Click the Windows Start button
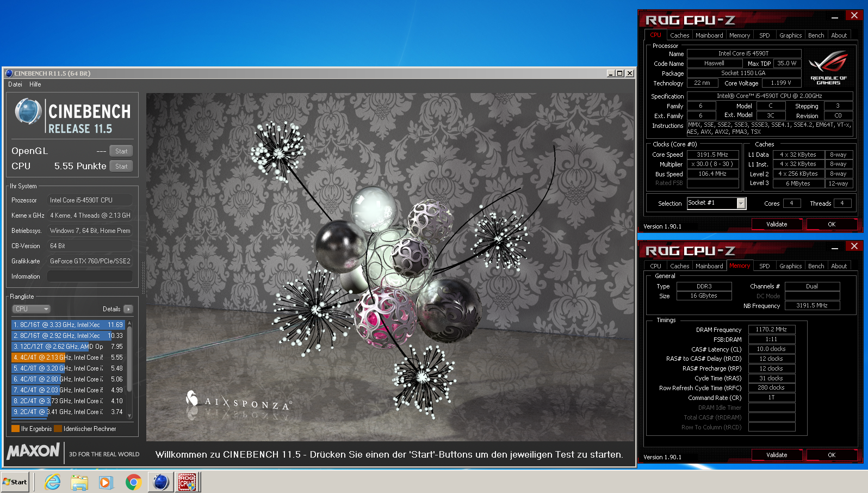 [15, 482]
